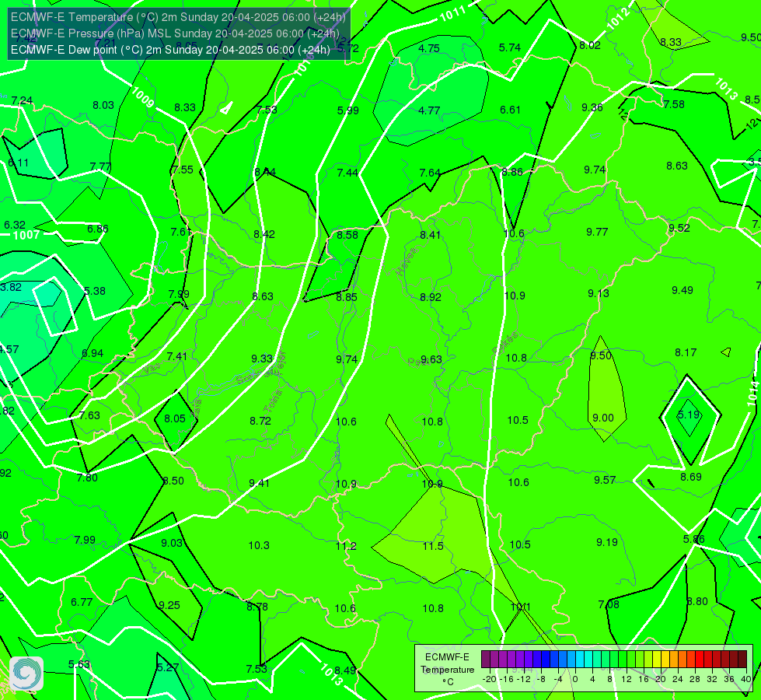The image size is (761, 700).
Task: Click the 8.69 temperature value
Action: tap(690, 477)
